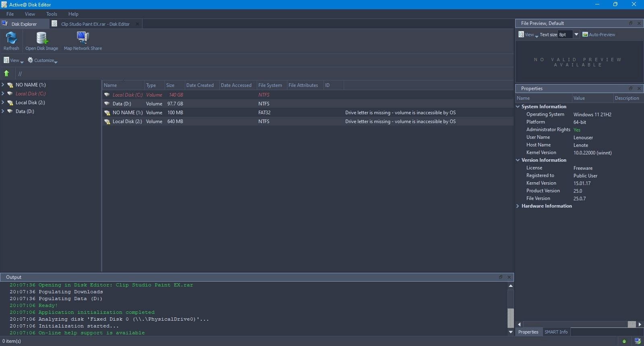Image resolution: width=644 pixels, height=346 pixels.
Task: Open Disk Image toolbar icon
Action: [x=42, y=41]
